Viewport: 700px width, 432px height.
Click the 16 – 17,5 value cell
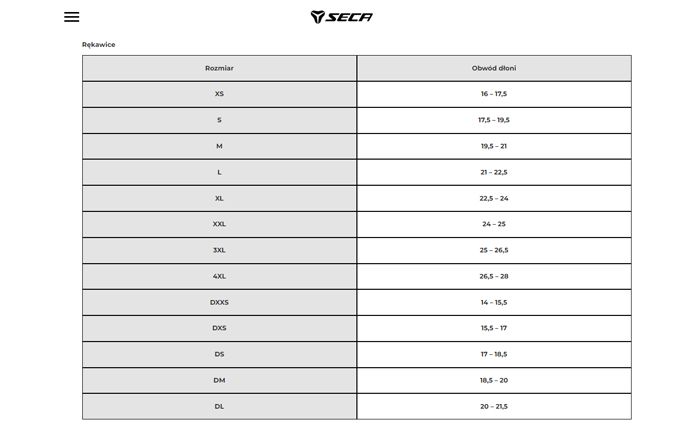(x=494, y=94)
